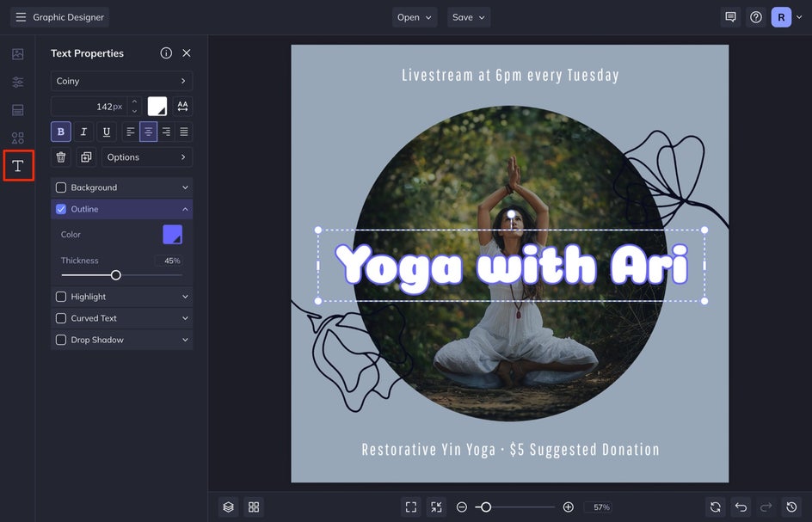Expand the Background section
Image resolution: width=812 pixels, height=522 pixels.
coord(185,187)
